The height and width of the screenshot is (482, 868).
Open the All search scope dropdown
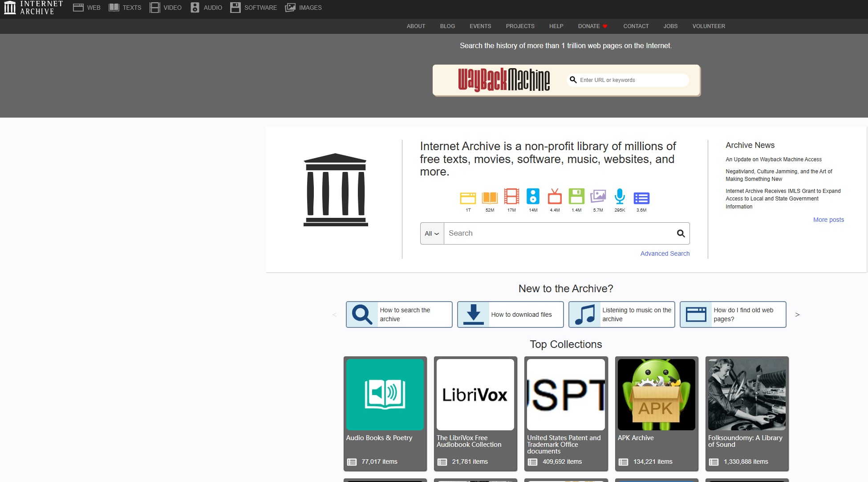432,233
